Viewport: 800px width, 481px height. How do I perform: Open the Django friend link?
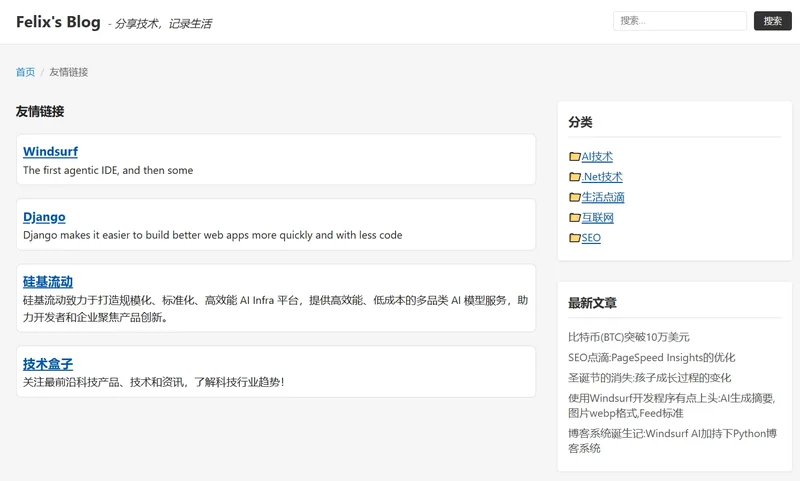tap(44, 217)
